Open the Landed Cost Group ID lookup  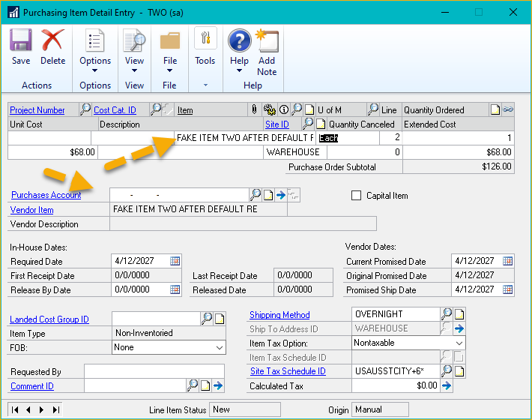click(207, 319)
